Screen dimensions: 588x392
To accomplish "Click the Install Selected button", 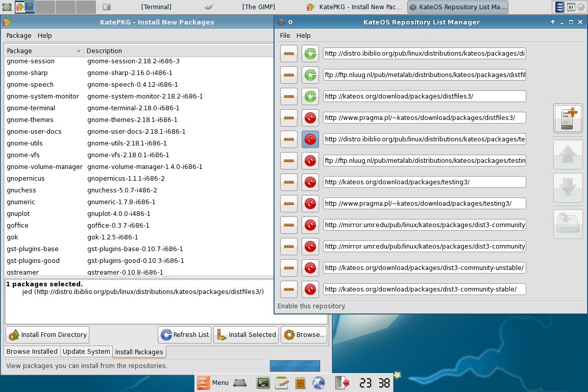I will pos(247,335).
